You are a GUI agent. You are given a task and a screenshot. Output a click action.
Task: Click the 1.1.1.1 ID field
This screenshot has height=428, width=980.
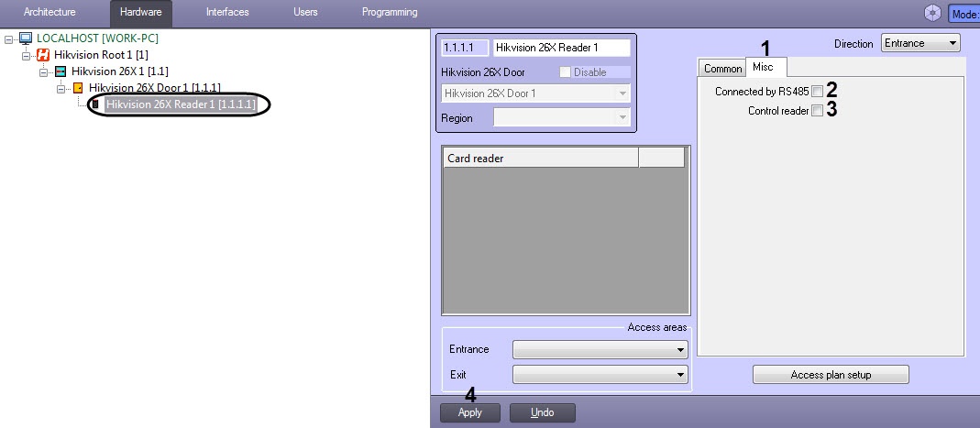tap(465, 48)
